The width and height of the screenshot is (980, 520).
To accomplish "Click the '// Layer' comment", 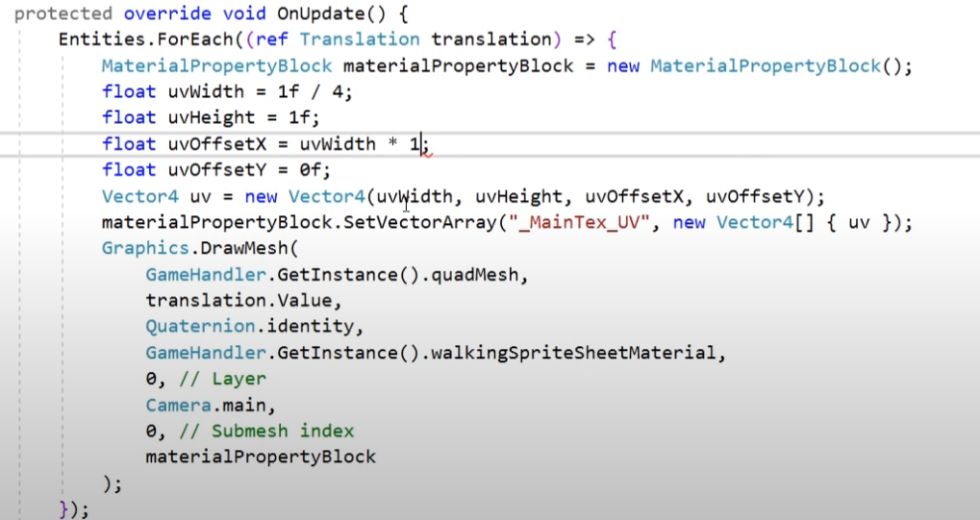I will tap(222, 379).
